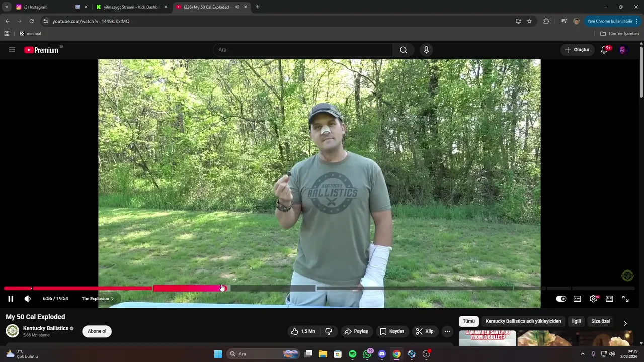Create a clip with the Klip button
Image resolution: width=644 pixels, height=362 pixels.
425,331
